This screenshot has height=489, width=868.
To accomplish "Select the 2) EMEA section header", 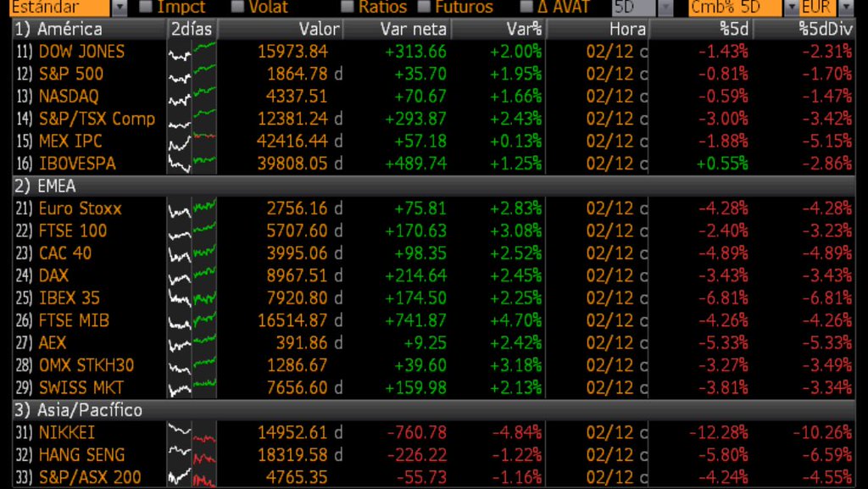I will coord(46,186).
